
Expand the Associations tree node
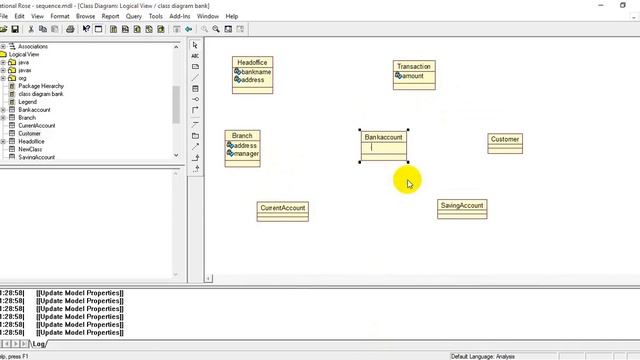click(x=3, y=47)
